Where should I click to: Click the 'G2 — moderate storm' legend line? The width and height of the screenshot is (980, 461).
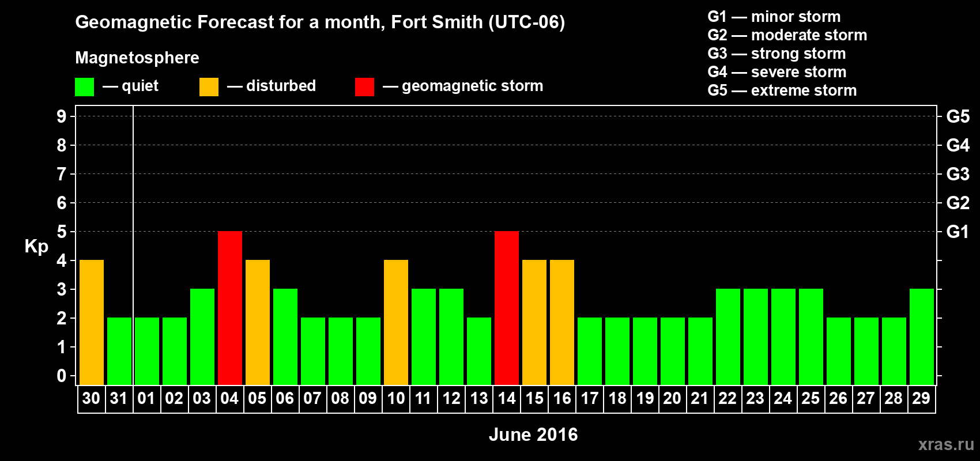point(787,35)
